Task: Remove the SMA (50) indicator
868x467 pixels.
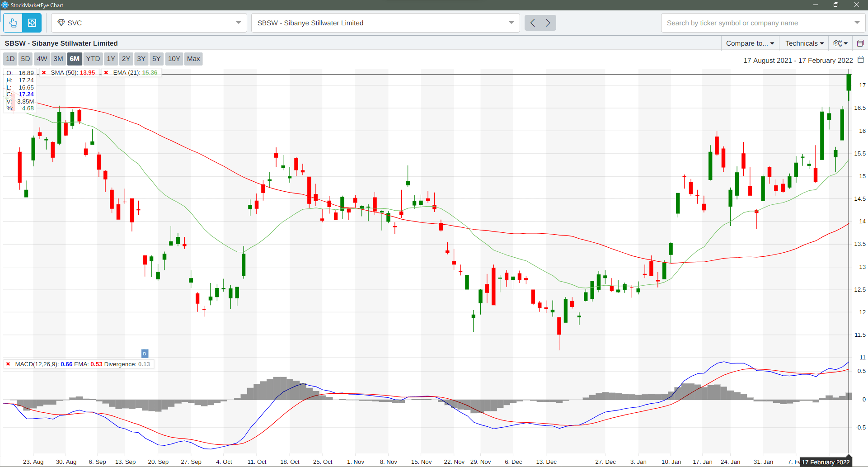Action: [x=44, y=72]
